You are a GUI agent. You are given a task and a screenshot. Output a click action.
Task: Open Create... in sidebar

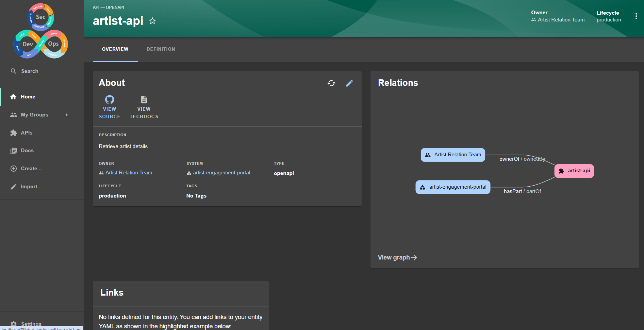coord(31,169)
